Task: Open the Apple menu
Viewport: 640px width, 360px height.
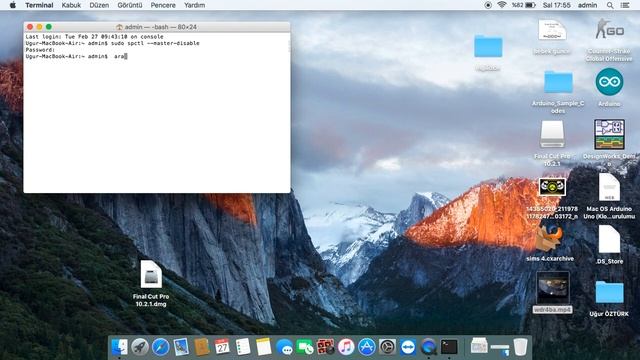Action: tap(12, 5)
